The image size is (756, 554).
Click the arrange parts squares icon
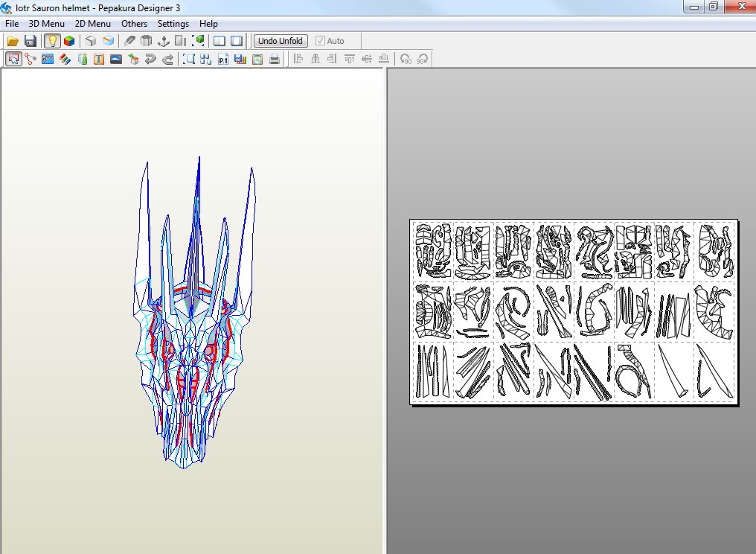206,60
